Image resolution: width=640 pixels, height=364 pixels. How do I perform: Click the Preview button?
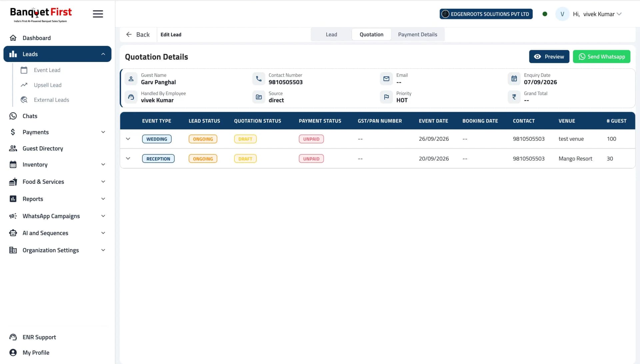(x=549, y=57)
